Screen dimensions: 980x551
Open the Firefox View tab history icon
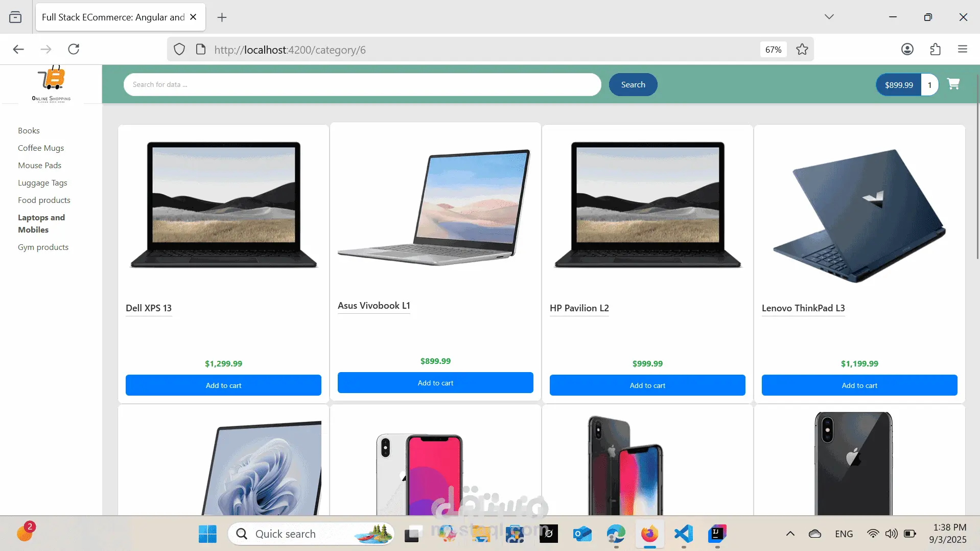(x=15, y=17)
